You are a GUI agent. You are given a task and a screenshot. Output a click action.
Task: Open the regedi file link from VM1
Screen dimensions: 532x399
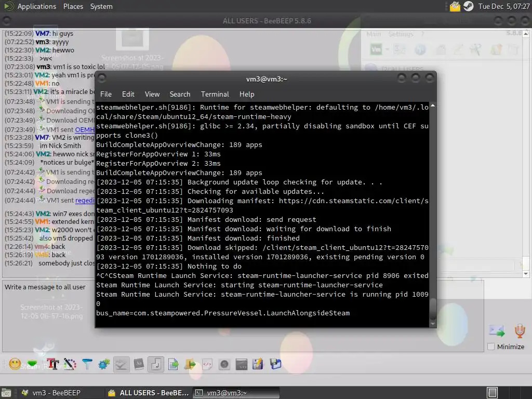coord(85,200)
